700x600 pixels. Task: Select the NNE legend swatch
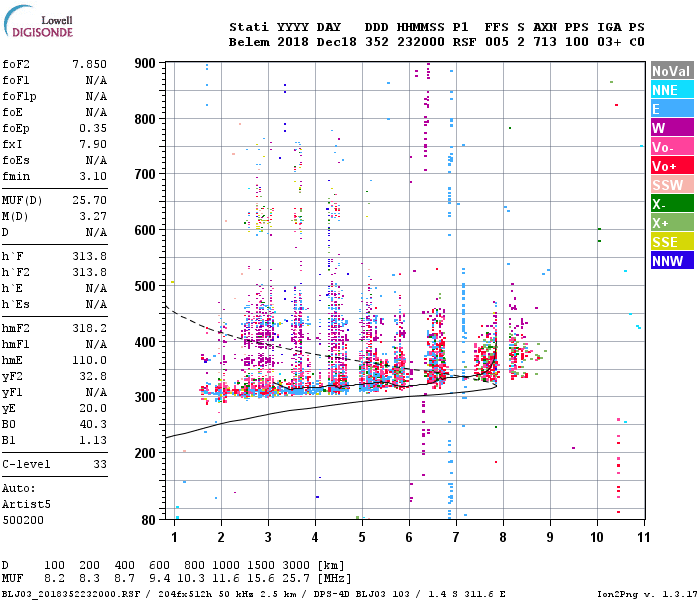tap(672, 90)
